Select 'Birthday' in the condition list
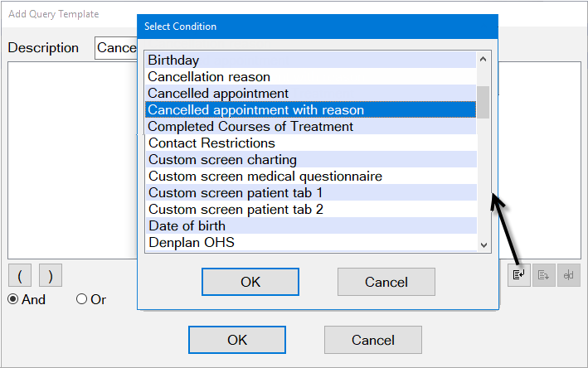The height and width of the screenshot is (368, 588). tap(310, 60)
